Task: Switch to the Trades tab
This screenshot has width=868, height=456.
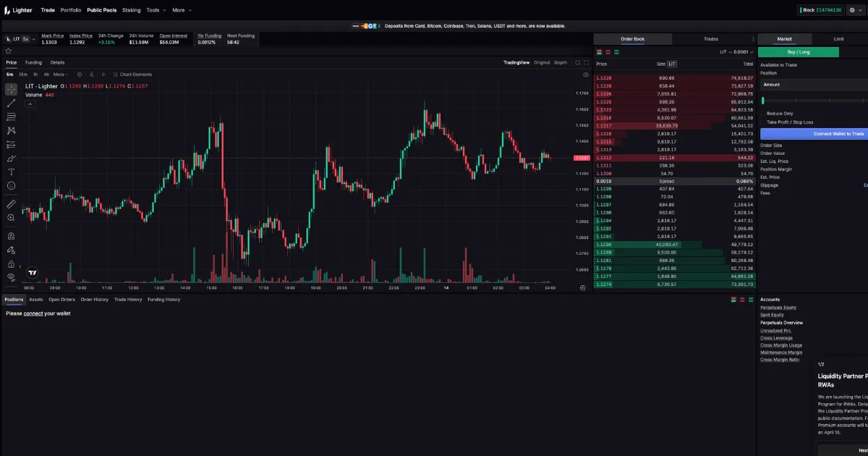Action: pyautogui.click(x=710, y=38)
